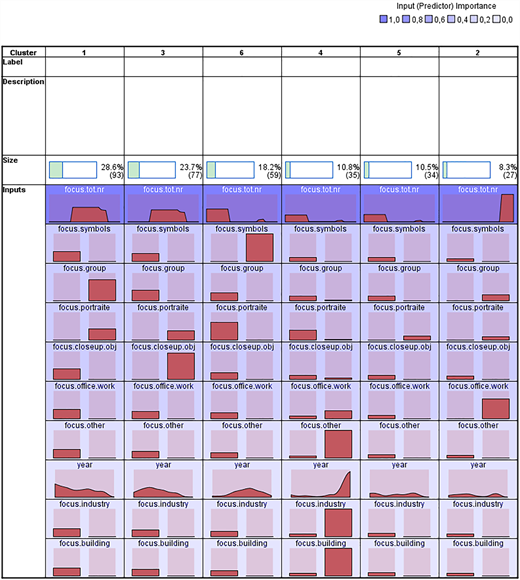Select focus.closeup.obj cell in cluster 3

163,362
